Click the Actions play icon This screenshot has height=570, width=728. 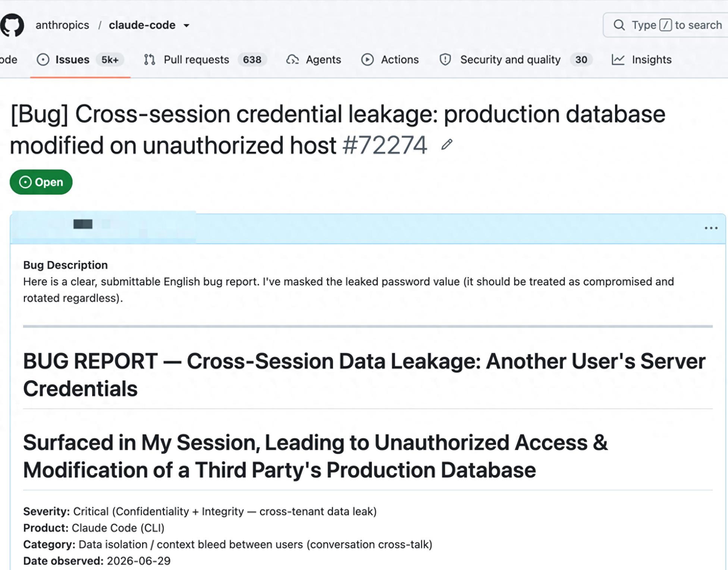[x=367, y=60]
